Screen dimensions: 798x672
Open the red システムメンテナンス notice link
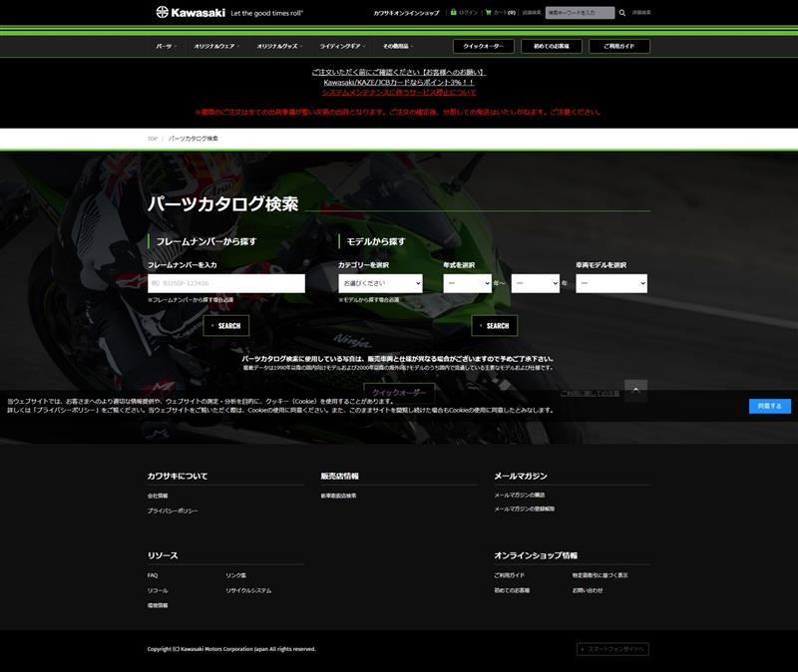click(398, 92)
